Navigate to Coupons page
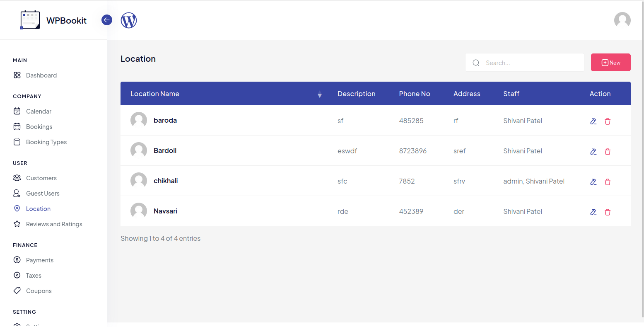The height and width of the screenshot is (327, 644). pos(39,291)
